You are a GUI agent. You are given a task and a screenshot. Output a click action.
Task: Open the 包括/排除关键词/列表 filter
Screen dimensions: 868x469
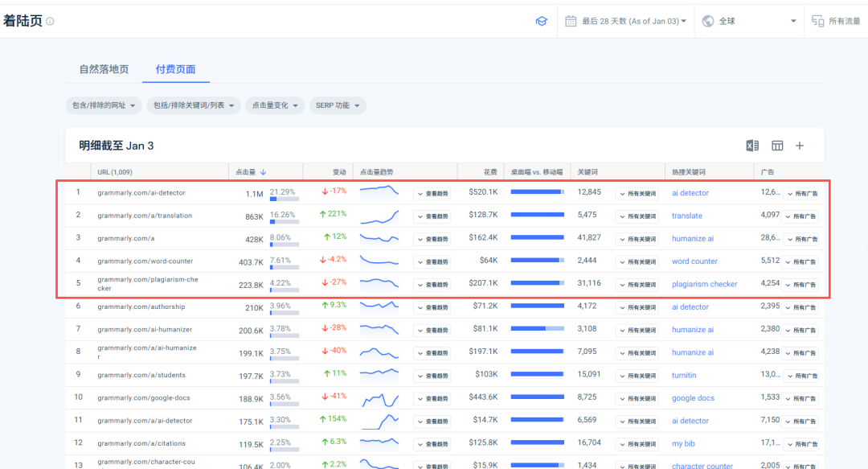tap(193, 105)
